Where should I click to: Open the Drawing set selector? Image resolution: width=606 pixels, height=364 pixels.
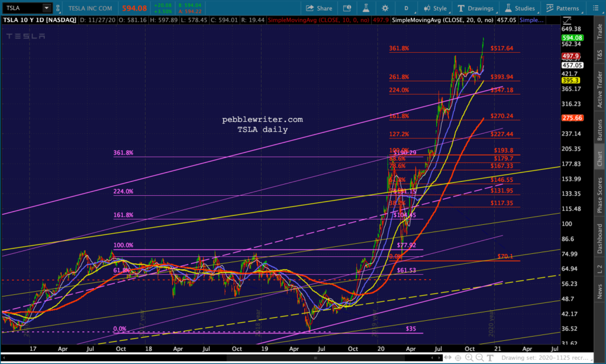coord(547,358)
